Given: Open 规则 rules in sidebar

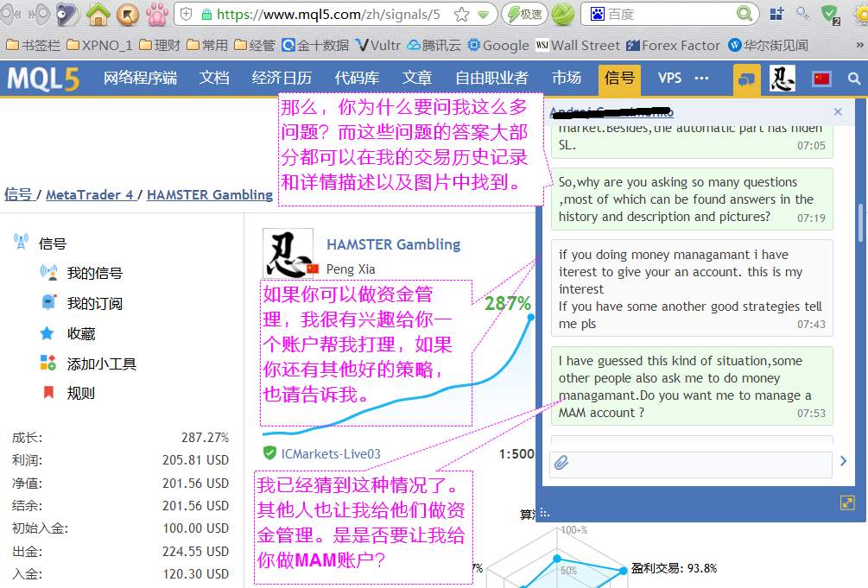Looking at the screenshot, I should pyautogui.click(x=81, y=393).
